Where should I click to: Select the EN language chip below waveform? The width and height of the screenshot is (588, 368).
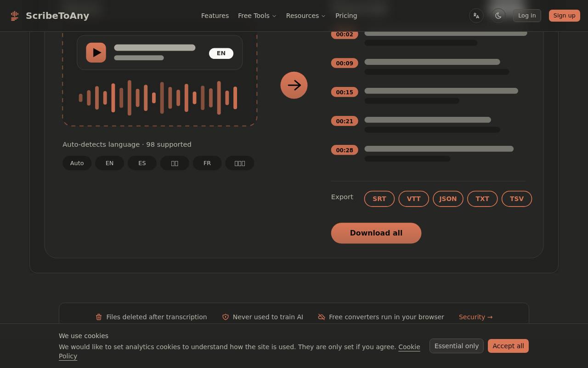[x=109, y=163]
